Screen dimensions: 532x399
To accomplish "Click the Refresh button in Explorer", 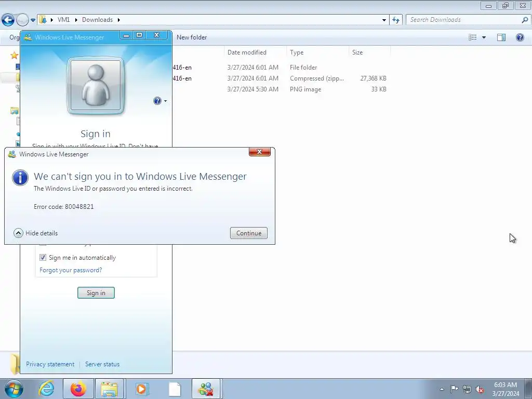I will click(395, 20).
